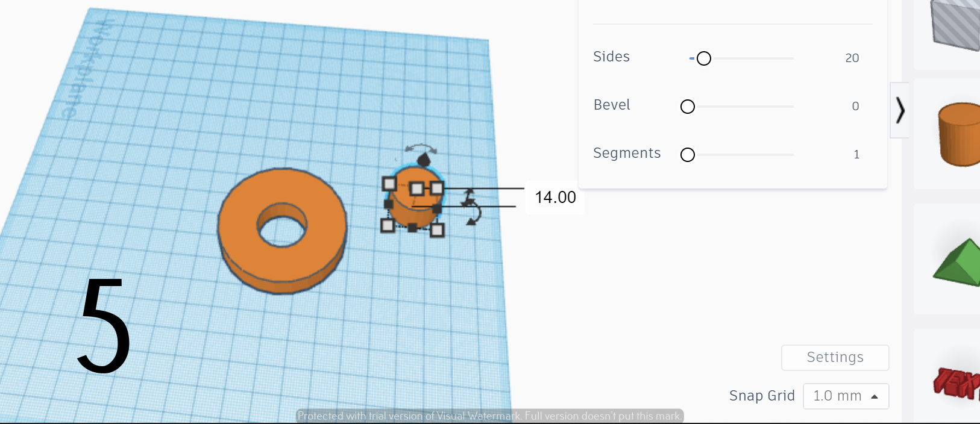Screen dimensions: 980x424
Task: Collapse the shapes panel with chevron
Action: pos(899,110)
